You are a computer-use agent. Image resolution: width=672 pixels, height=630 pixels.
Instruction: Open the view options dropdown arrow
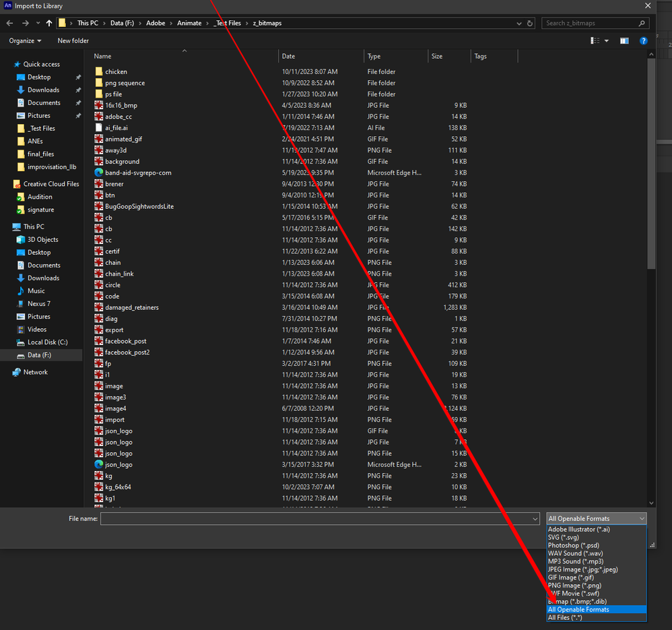pos(605,40)
